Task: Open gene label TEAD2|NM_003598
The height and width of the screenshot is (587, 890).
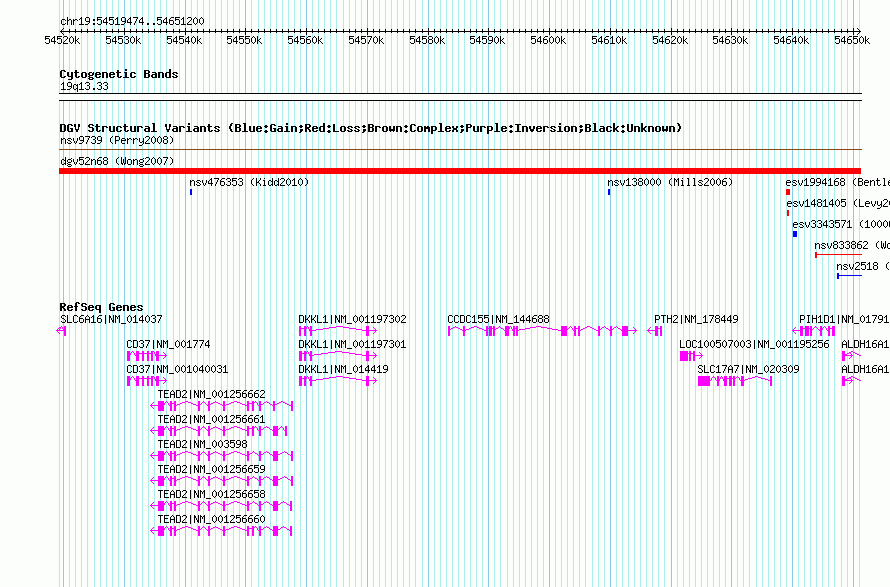Action: [202, 445]
